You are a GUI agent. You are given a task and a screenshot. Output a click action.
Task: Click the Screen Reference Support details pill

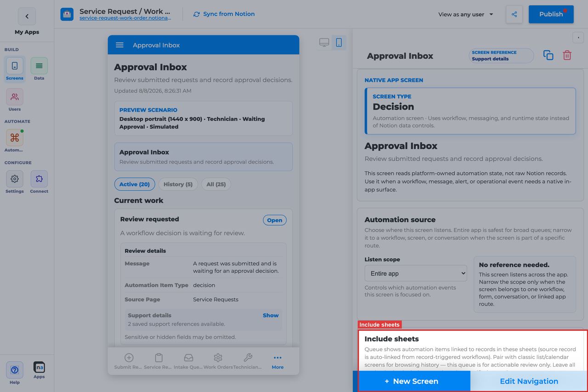[x=501, y=56]
